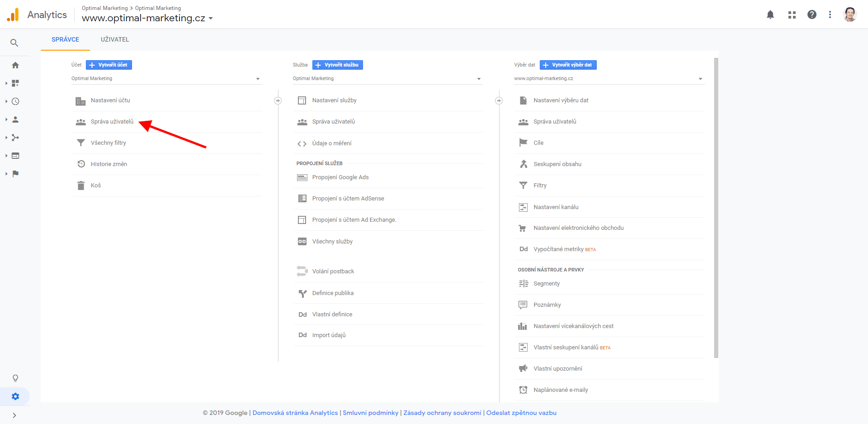Open Audience person icon in sidebar
Image resolution: width=868 pixels, height=424 pixels.
(15, 119)
